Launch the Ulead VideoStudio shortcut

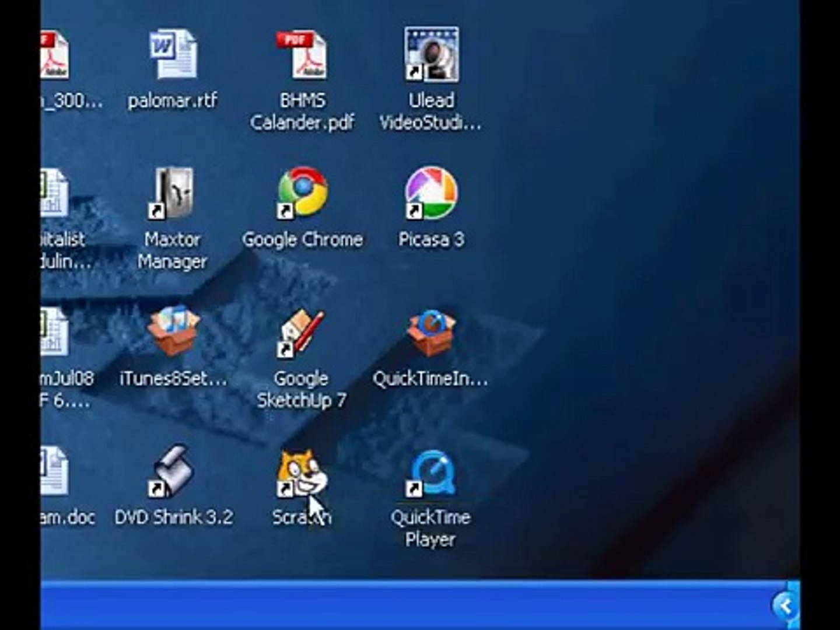(432, 55)
